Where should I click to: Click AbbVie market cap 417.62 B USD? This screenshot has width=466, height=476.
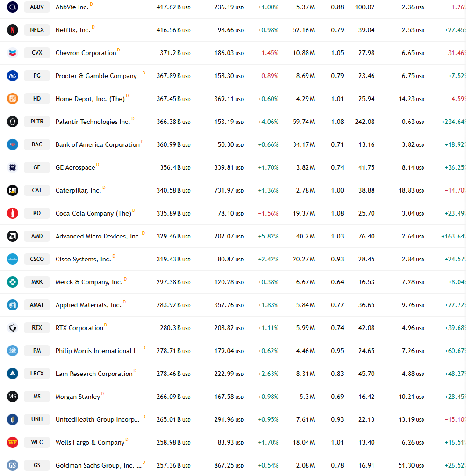tap(173, 7)
